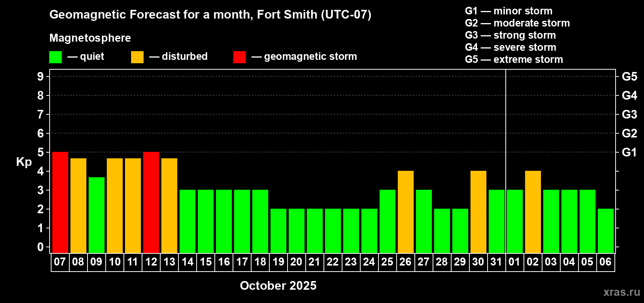This screenshot has width=644, height=303.
Task: Select the Kp axis value 9 on the left scale
Action: click(x=41, y=77)
